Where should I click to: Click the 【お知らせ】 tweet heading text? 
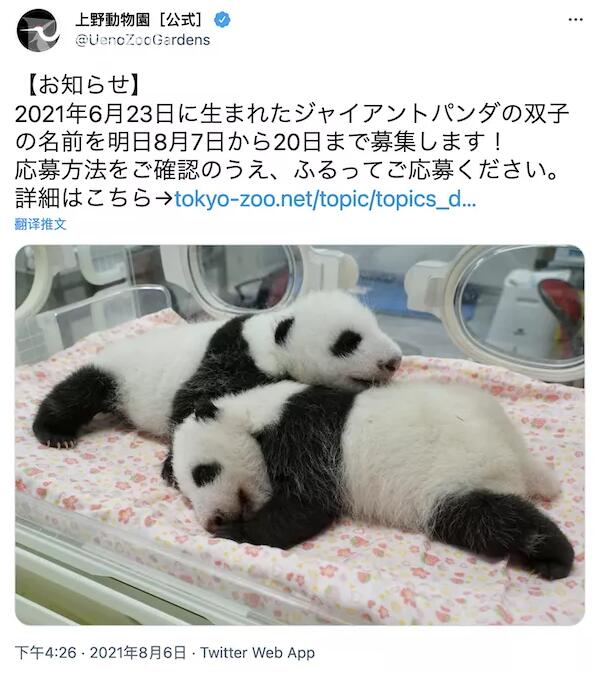[84, 84]
